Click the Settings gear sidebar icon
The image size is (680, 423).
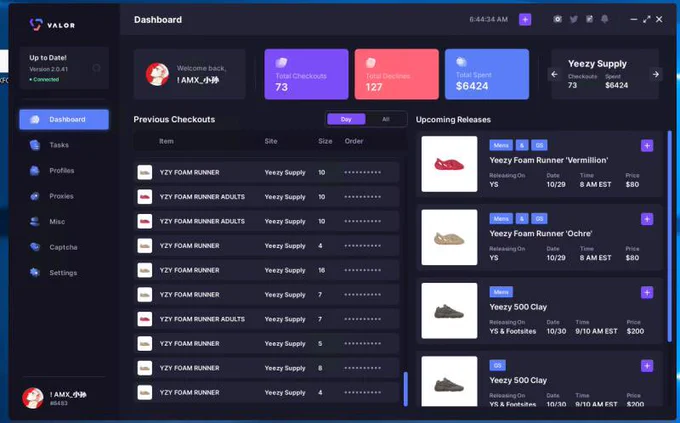tap(35, 273)
